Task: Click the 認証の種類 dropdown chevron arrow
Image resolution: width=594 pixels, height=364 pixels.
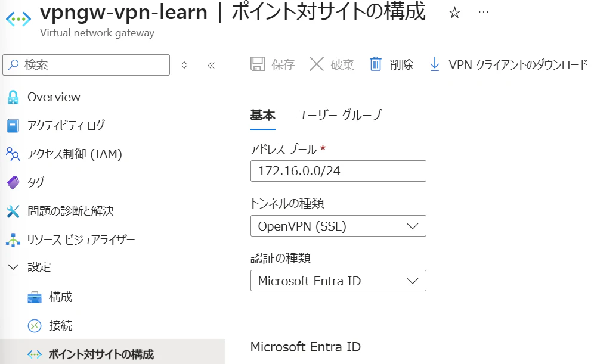Action: (412, 281)
